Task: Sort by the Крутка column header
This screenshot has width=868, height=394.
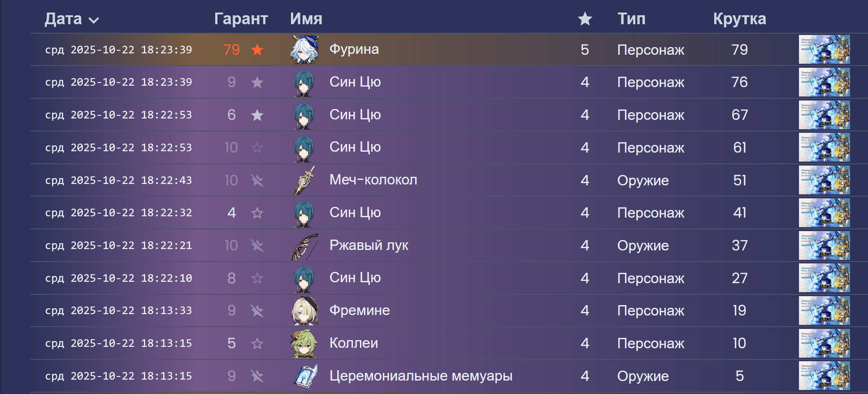Action: coord(739,19)
